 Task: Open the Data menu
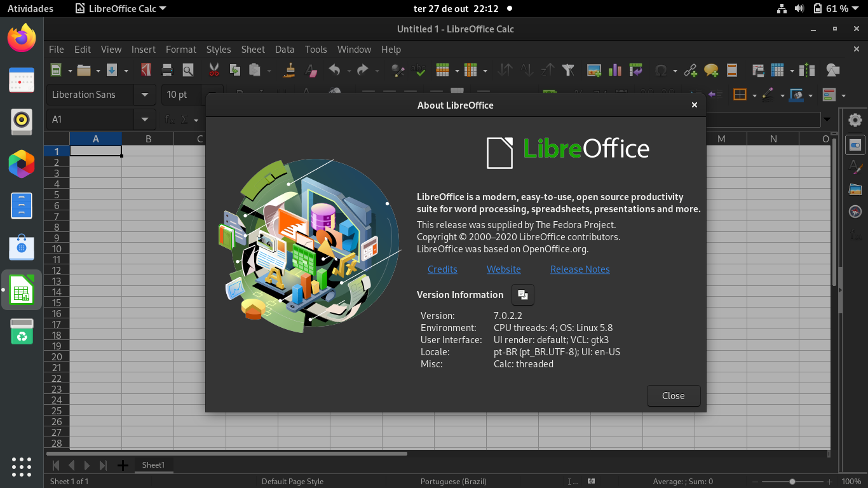click(x=285, y=49)
